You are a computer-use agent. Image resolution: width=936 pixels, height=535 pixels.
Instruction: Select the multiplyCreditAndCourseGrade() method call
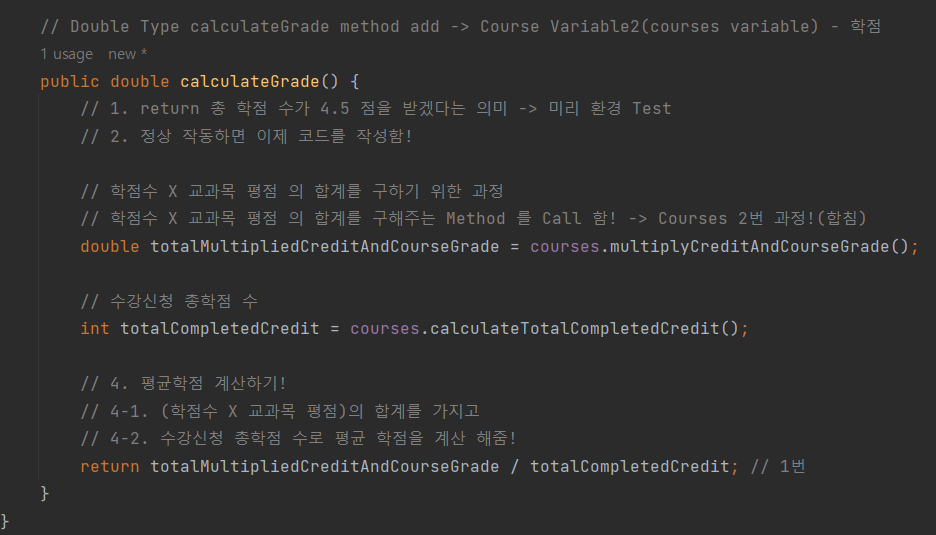pos(759,247)
